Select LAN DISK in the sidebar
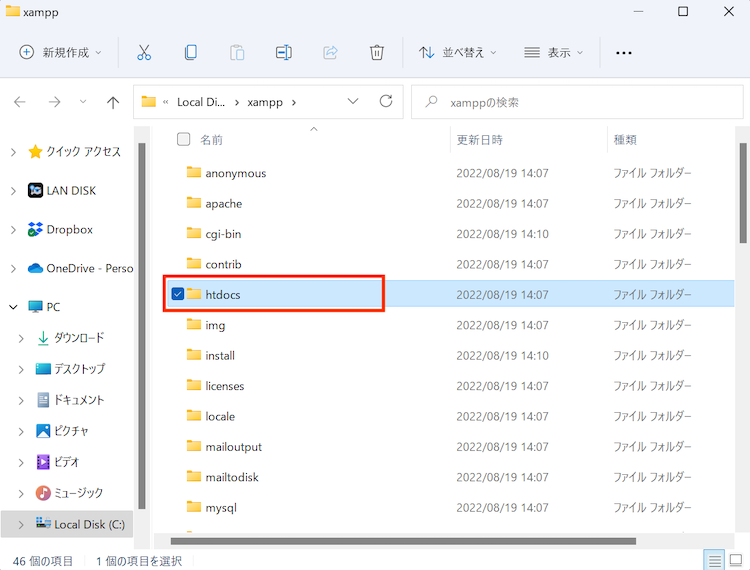This screenshot has height=570, width=750. pyautogui.click(x=62, y=190)
